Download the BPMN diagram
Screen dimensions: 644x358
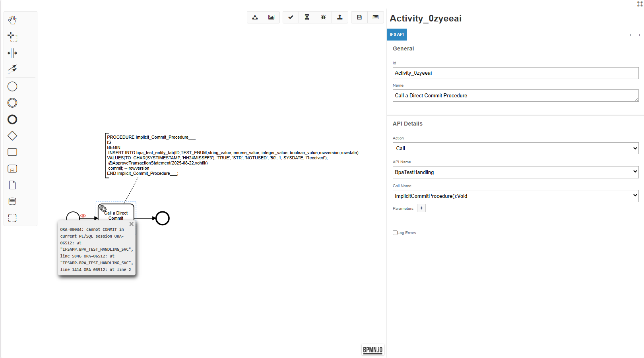coord(255,17)
